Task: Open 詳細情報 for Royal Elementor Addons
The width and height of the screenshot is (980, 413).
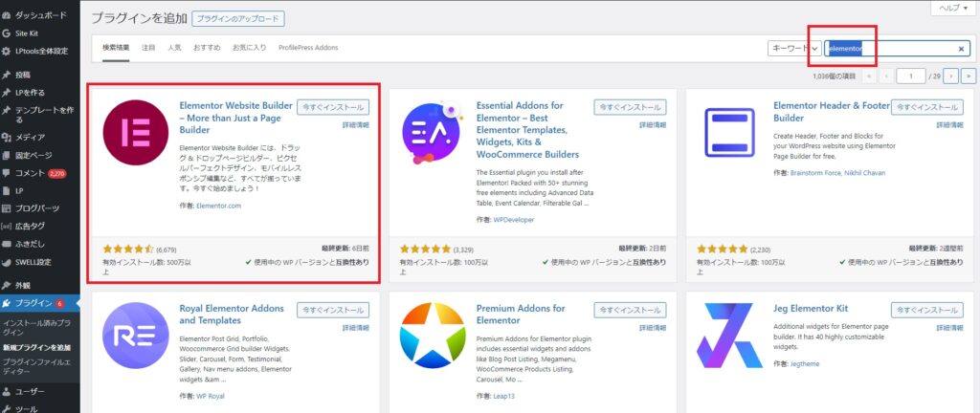Action: click(356, 328)
